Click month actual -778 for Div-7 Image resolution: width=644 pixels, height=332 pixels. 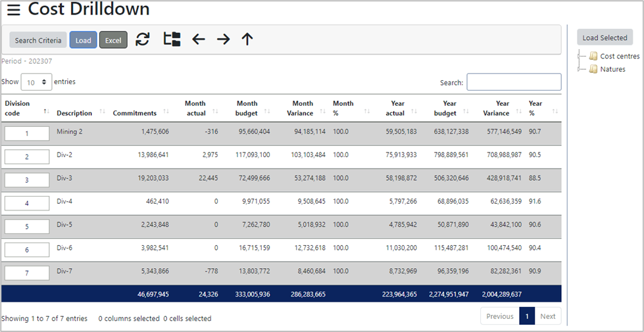[x=211, y=271]
